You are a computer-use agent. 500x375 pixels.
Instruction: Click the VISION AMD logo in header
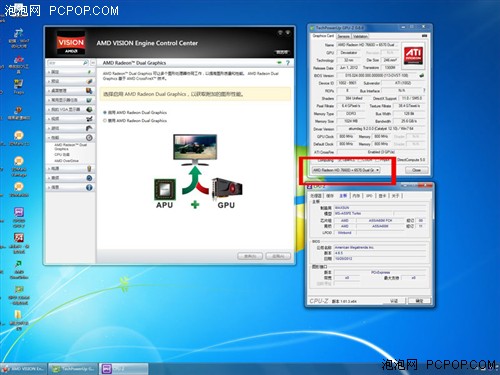click(x=71, y=43)
